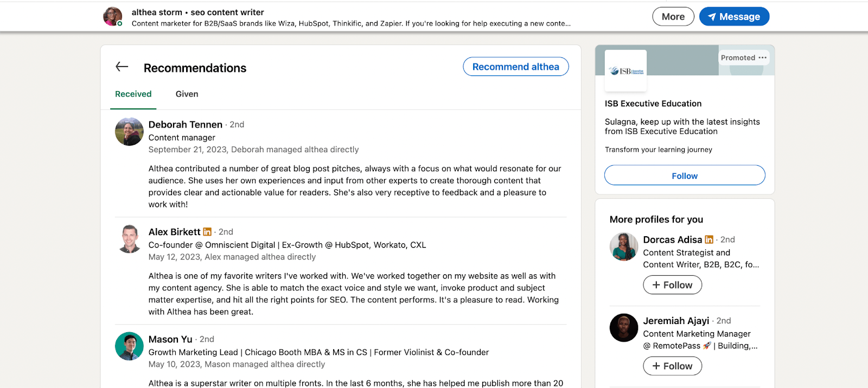
Task: Click the send icon inside the Message button
Action: point(712,16)
